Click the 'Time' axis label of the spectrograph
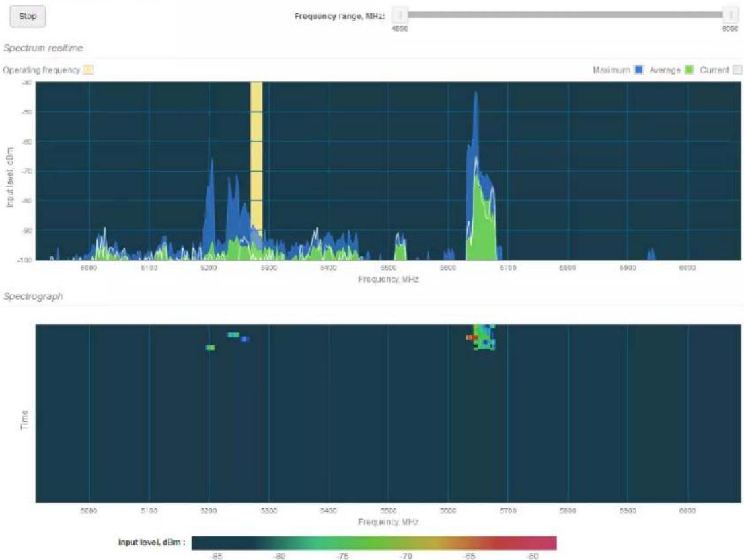The height and width of the screenshot is (560, 744). point(24,420)
